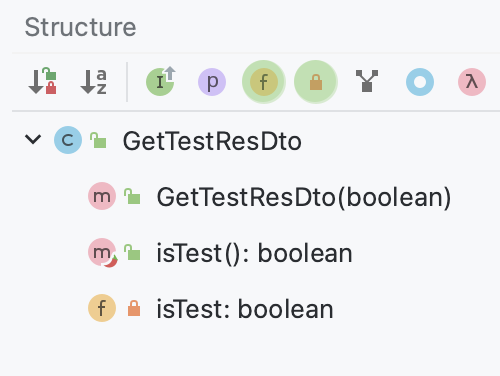Click the method icon beside the constructor
500x376 pixels.
pos(102,196)
